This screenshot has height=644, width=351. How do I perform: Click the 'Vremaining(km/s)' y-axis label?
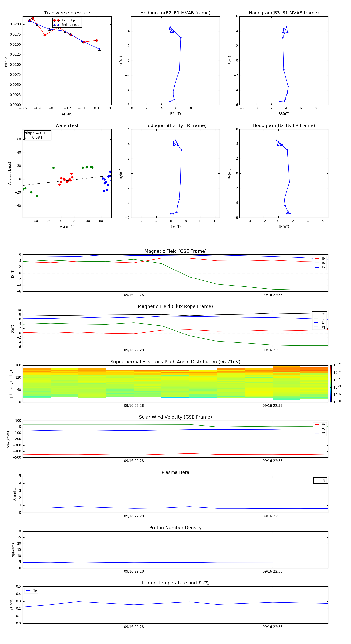click(10, 173)
